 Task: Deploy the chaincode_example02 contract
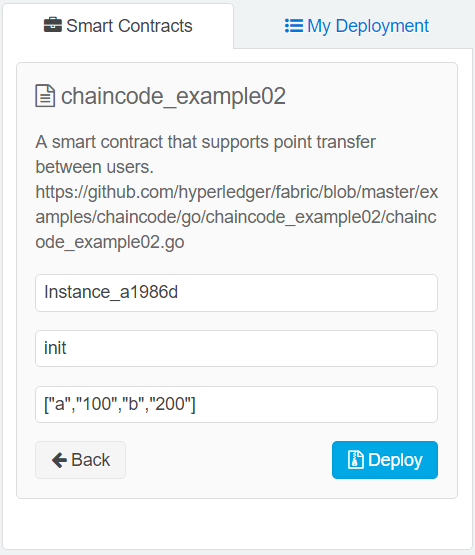(385, 460)
